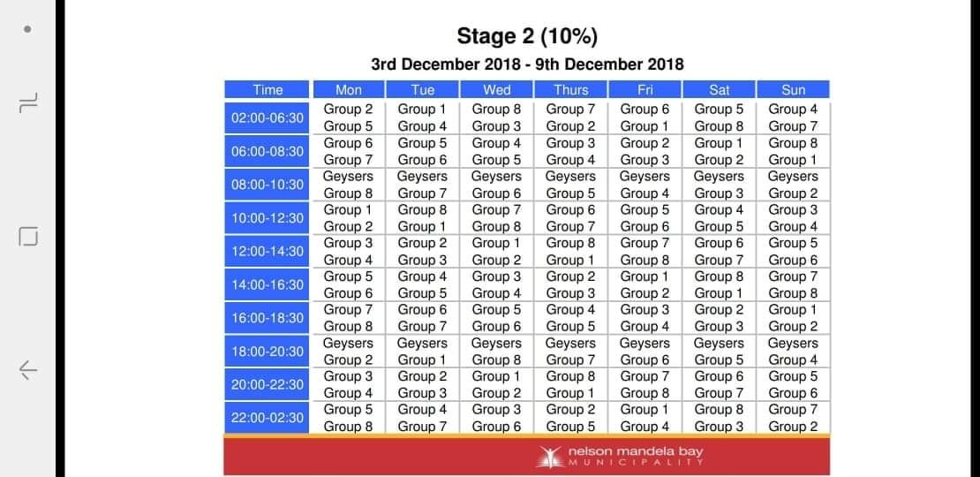Tap the Monday Geysers cell at 08:00-10:30

[x=348, y=177]
